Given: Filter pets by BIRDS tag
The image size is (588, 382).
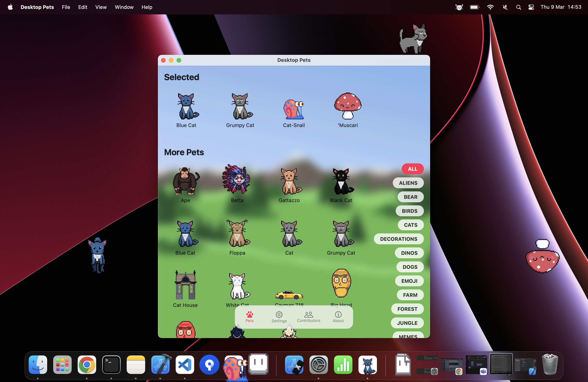Looking at the screenshot, I should pos(410,211).
